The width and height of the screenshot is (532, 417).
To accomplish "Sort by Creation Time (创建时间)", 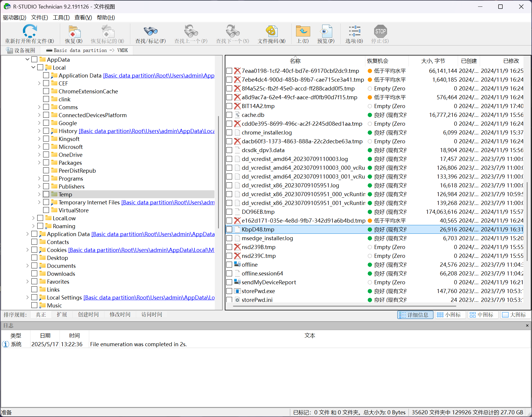I will tap(88, 315).
